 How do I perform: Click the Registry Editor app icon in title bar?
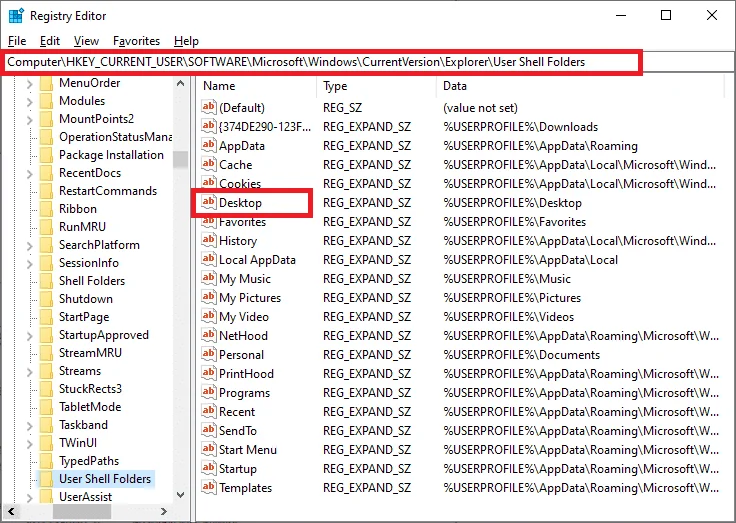(x=16, y=16)
